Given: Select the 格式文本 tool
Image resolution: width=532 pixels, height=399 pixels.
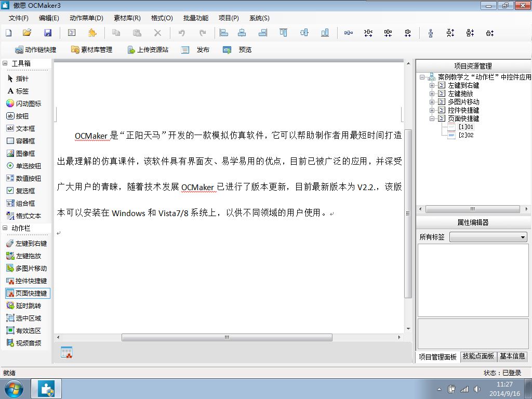Looking at the screenshot, I should pos(24,216).
